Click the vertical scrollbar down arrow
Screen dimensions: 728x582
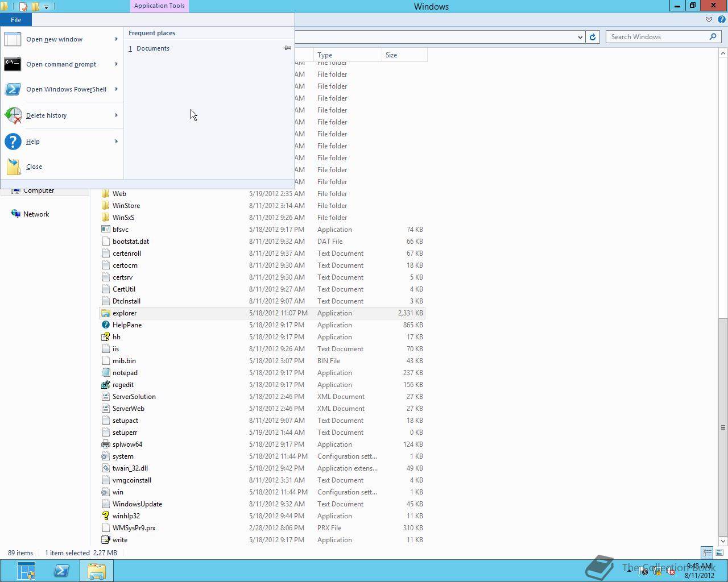click(x=723, y=541)
